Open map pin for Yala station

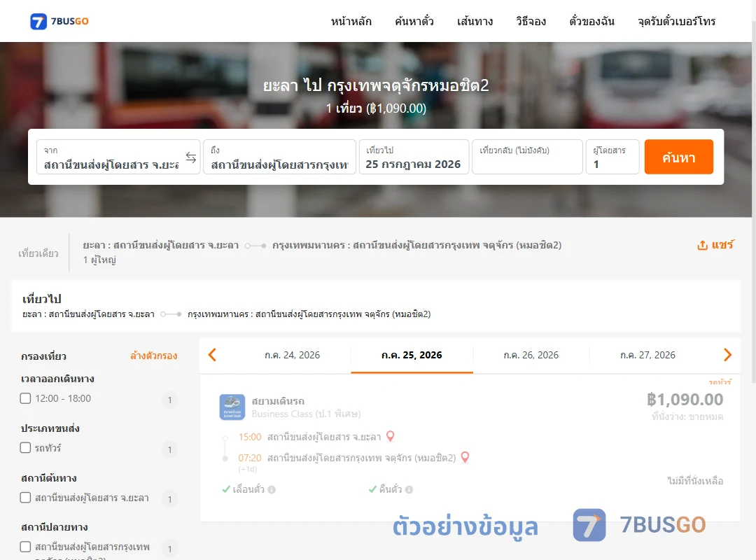[x=391, y=437]
